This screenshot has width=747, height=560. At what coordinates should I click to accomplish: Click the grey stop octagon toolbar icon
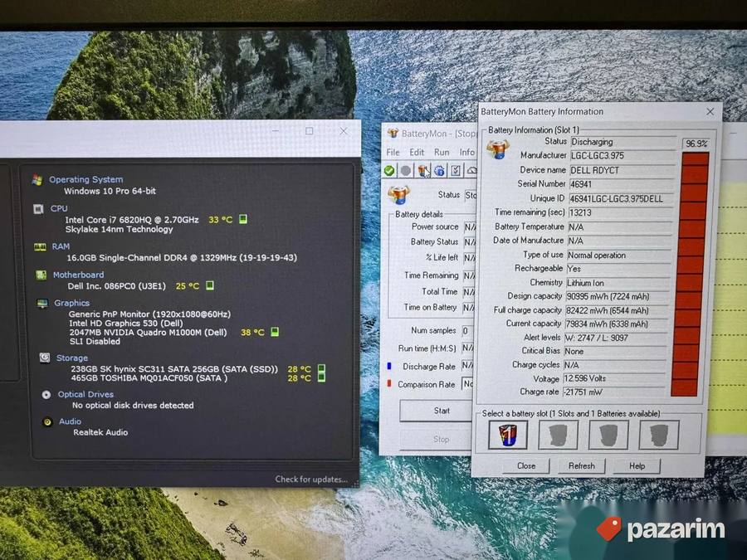point(405,170)
